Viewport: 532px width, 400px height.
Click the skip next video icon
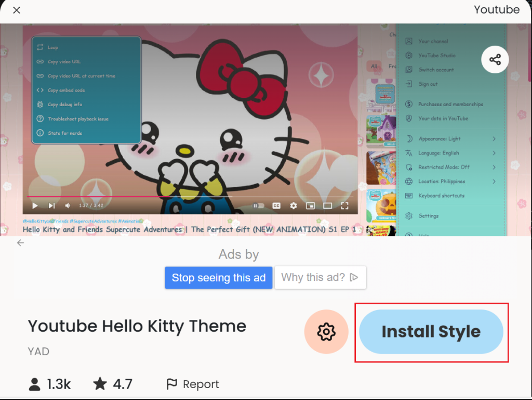pyautogui.click(x=51, y=206)
